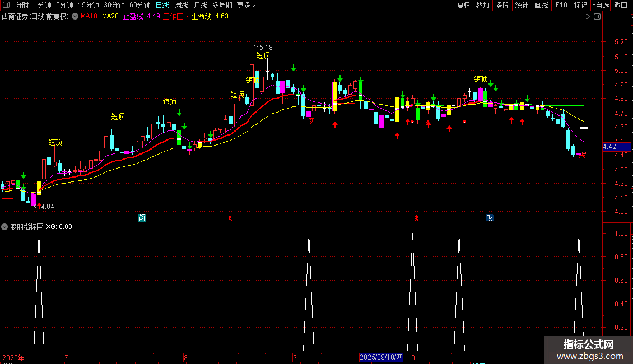Click the 财 financial marker on timeline

(490, 218)
